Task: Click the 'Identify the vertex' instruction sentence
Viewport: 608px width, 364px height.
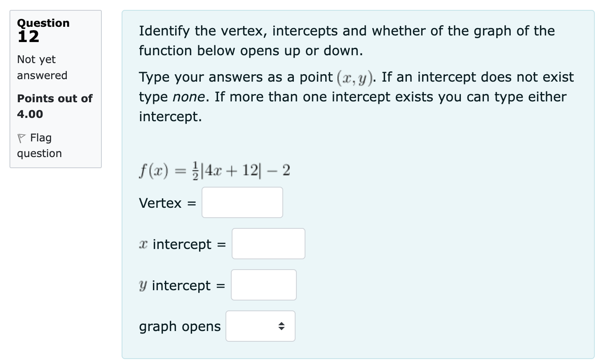Action: pyautogui.click(x=346, y=40)
